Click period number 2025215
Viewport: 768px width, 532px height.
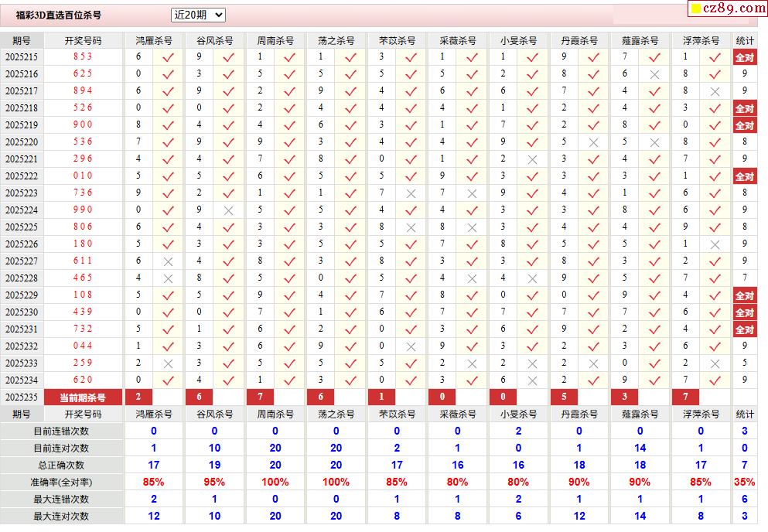tap(22, 56)
